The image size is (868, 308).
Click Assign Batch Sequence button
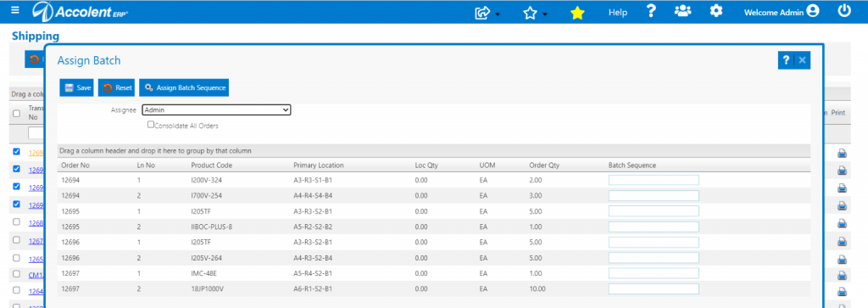(x=184, y=87)
